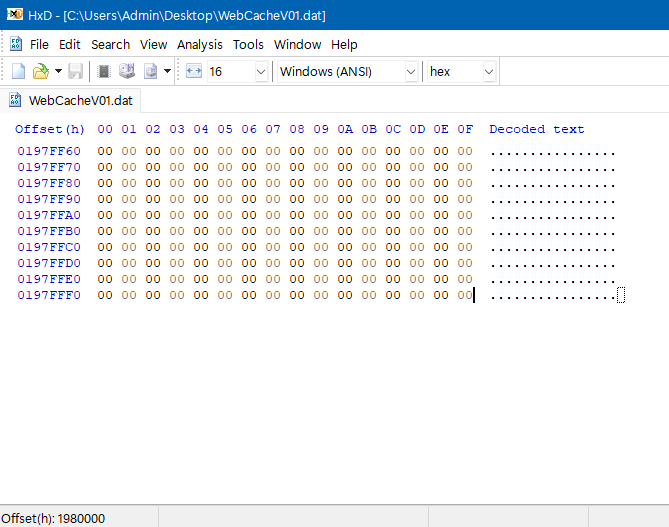Open the Tools menu
This screenshot has height=527, width=669.
248,44
